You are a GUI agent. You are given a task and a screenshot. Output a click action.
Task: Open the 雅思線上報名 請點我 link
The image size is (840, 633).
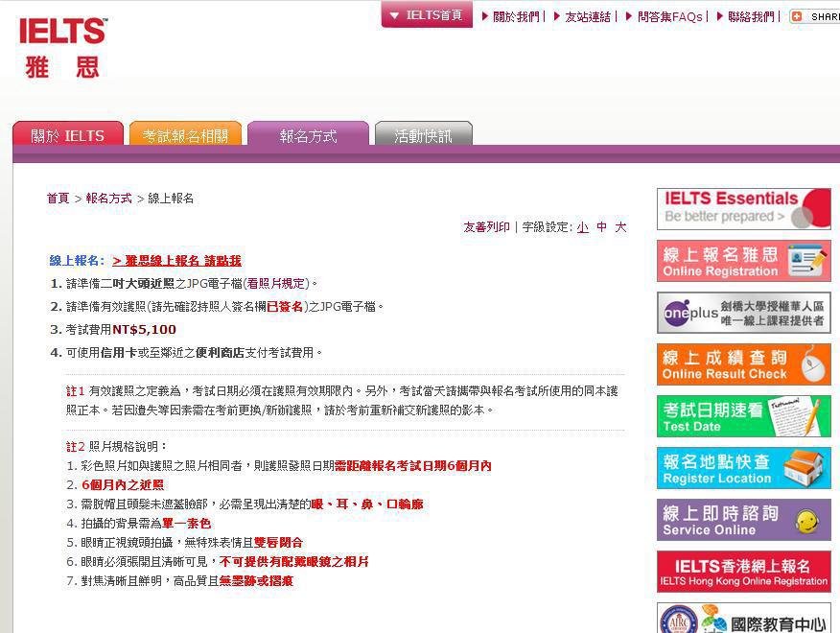pos(176,261)
